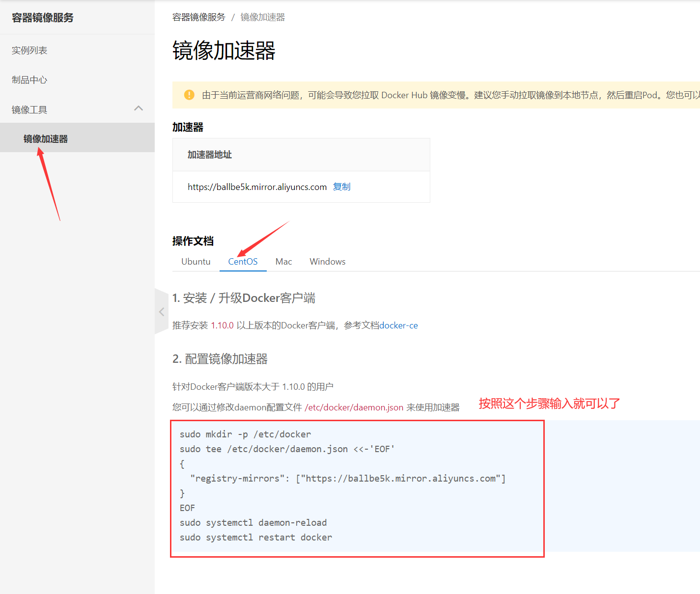This screenshot has height=594, width=700.
Task: Click the standalone EOF code line
Action: [187, 508]
